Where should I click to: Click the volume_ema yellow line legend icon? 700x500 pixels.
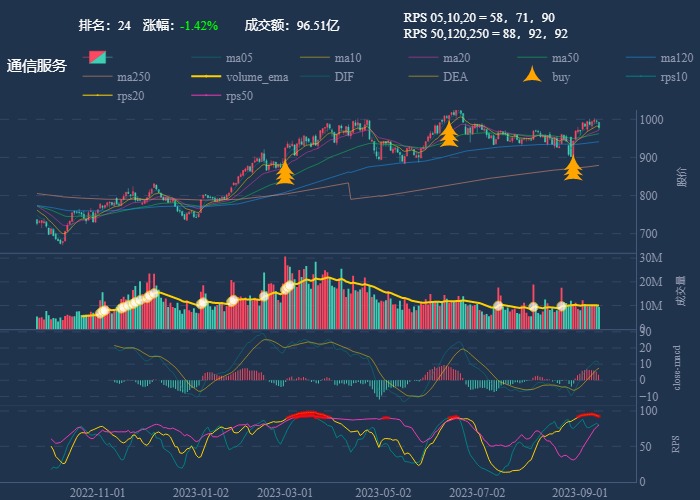coord(207,77)
